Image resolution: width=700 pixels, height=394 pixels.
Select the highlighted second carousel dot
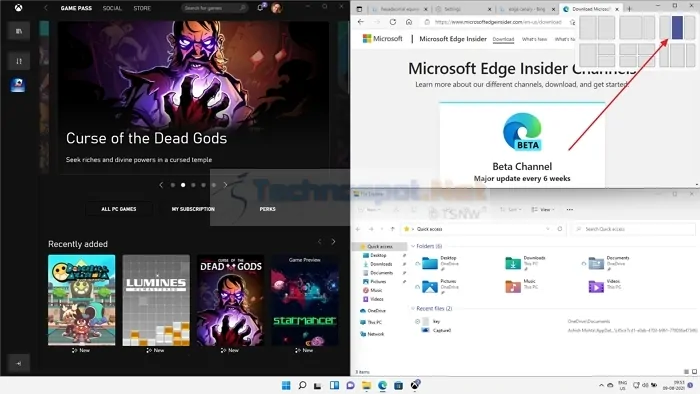click(183, 185)
